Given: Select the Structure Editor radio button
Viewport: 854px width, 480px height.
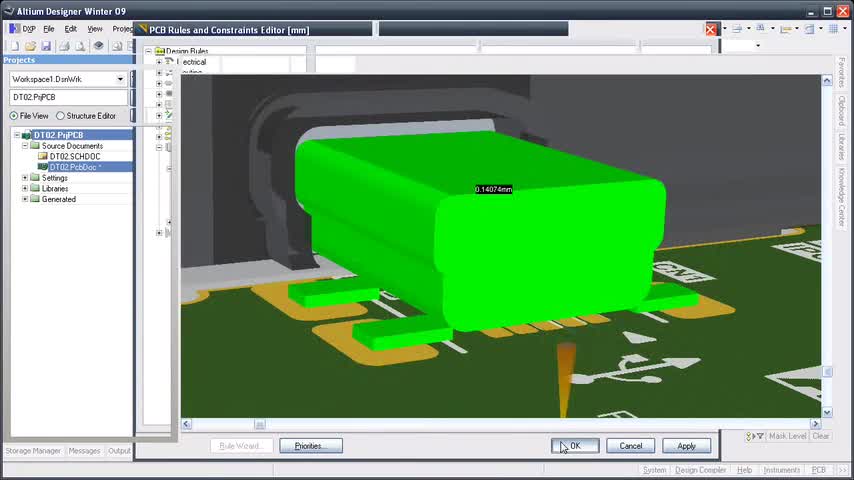Looking at the screenshot, I should pyautogui.click(x=60, y=116).
